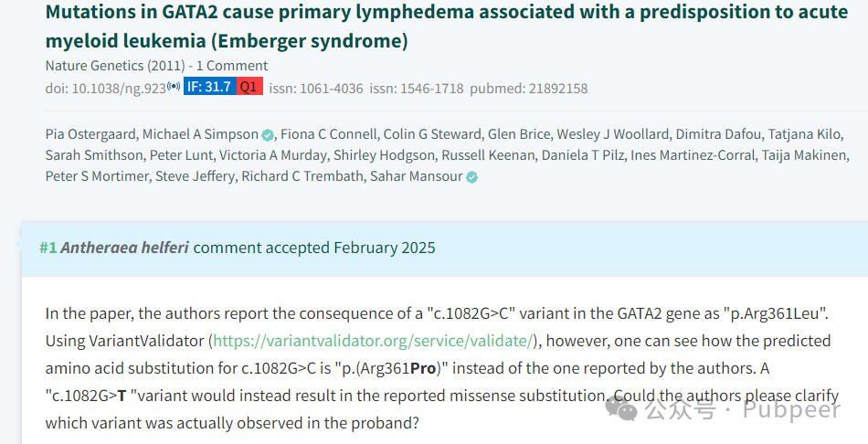Open the variantvalidator.org validate link

point(373,341)
